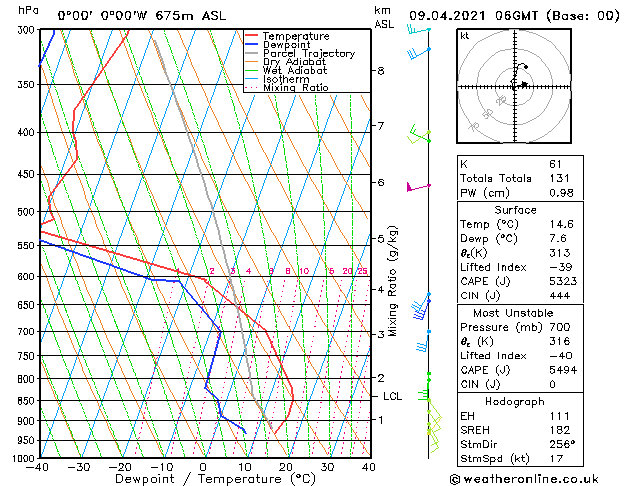Click the hPa axis unit label
The image size is (629, 486).
[28, 10]
